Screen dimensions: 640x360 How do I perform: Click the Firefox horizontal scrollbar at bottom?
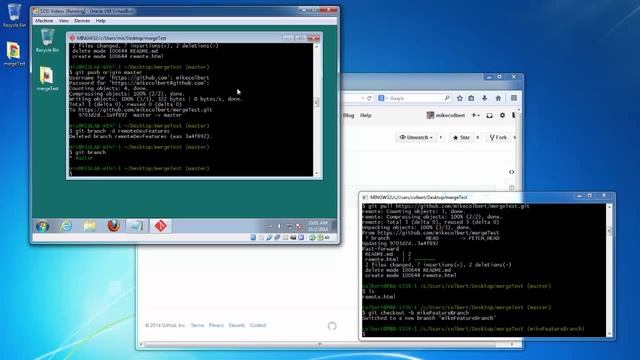(327, 344)
